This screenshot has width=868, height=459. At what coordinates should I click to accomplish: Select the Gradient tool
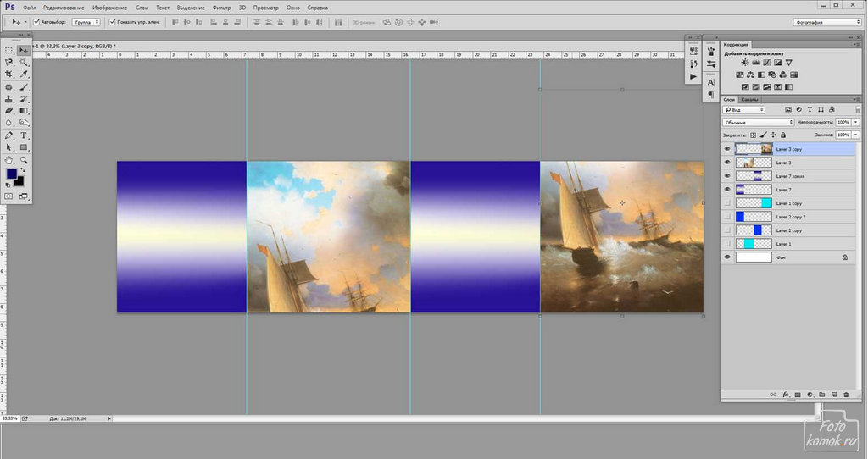click(x=23, y=111)
